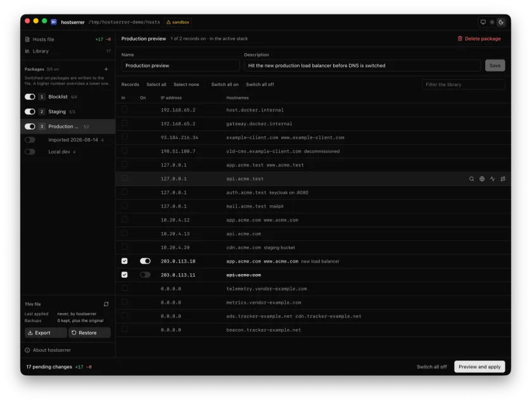The width and height of the screenshot is (532, 403).
Task: Click pulse ping icon on api.acme.test row
Action: (x=492, y=178)
